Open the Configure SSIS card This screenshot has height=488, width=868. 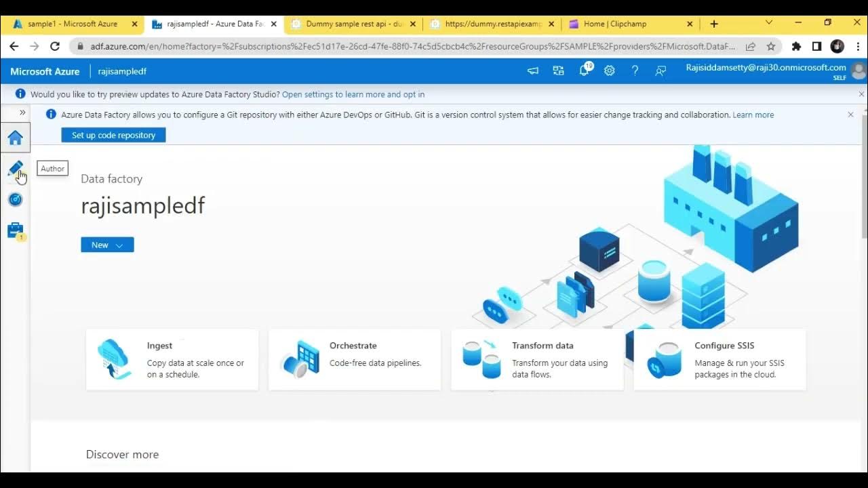pos(719,360)
